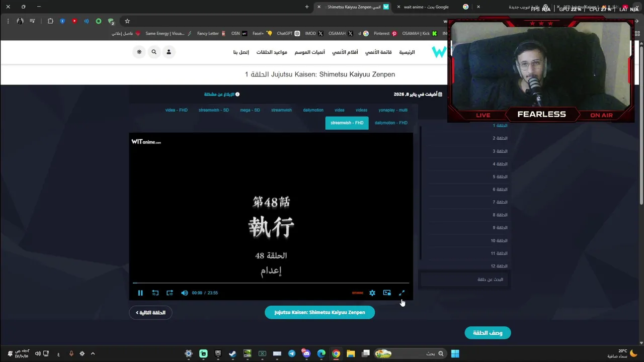Open the Chrome profile avatar
Viewport: 644px width, 362px height.
tap(20, 21)
